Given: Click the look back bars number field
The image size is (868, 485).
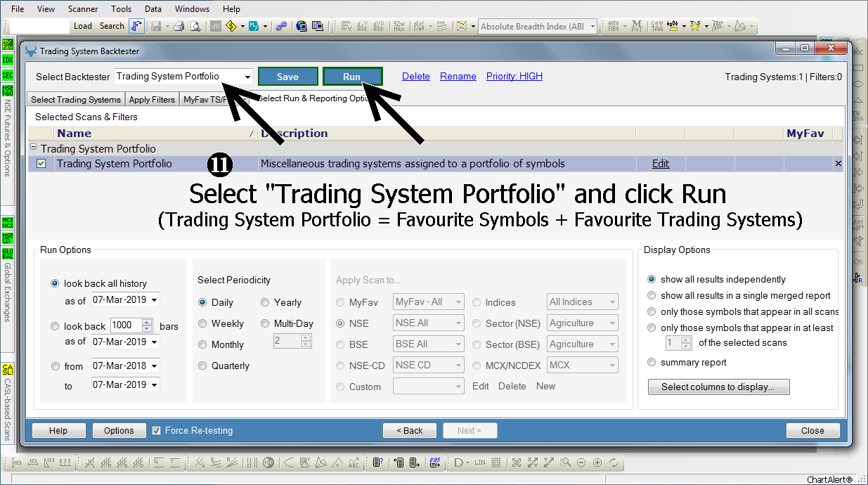Looking at the screenshot, I should click(125, 325).
